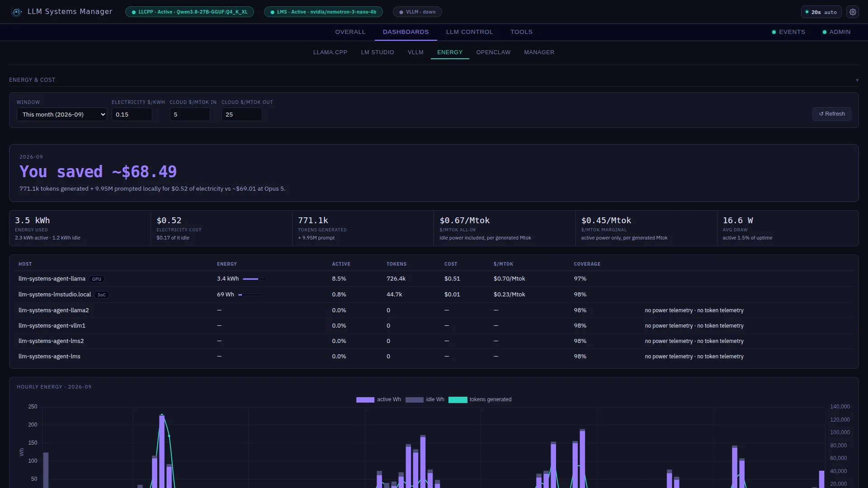Click the Cloud $/Mtok In field

click(190, 115)
